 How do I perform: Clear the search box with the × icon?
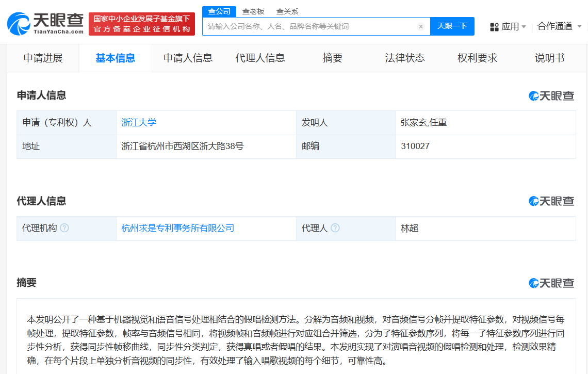pos(421,26)
